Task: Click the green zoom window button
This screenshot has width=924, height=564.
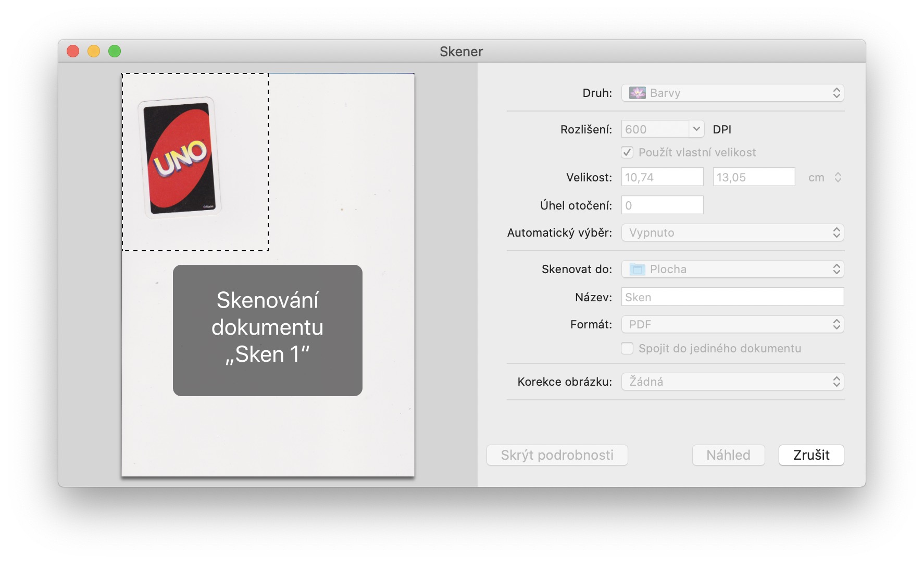Action: point(115,51)
